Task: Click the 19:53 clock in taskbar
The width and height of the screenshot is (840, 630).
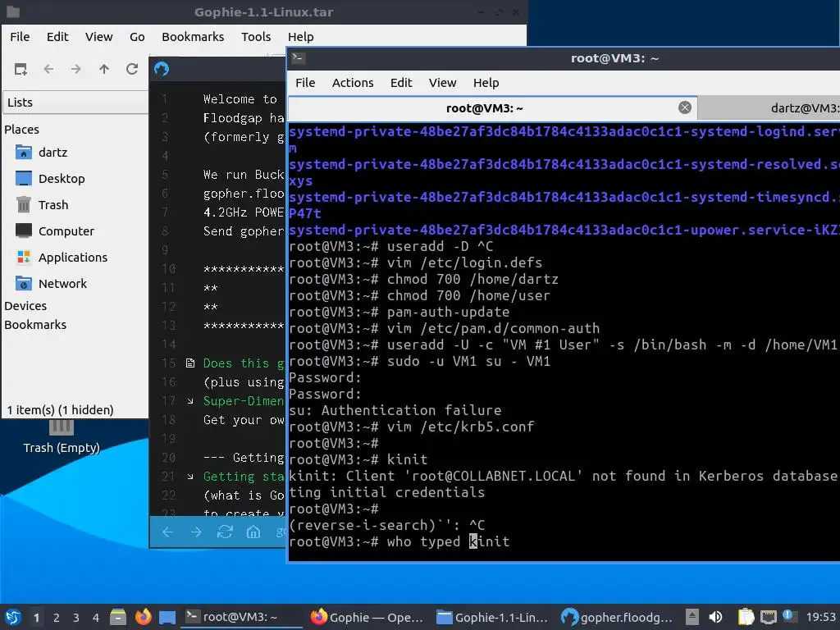Action: coord(820,617)
